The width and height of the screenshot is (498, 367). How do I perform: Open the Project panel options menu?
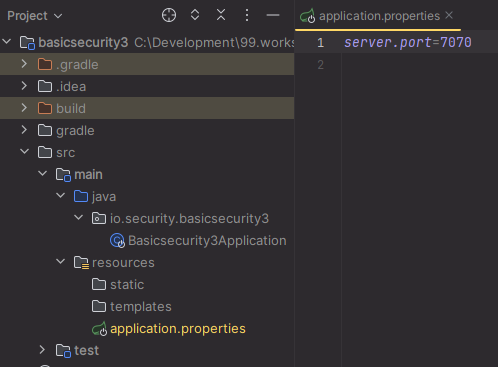coord(247,15)
